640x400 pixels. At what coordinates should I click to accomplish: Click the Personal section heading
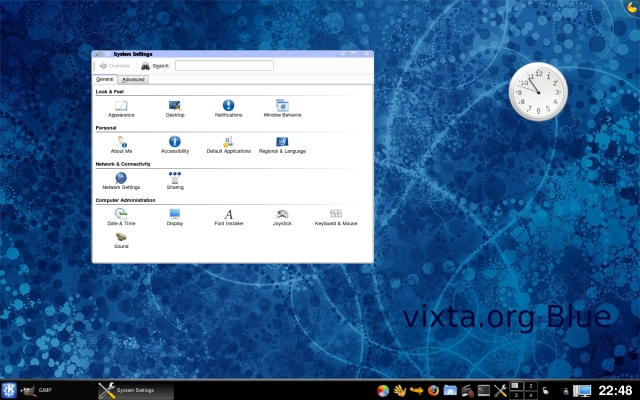[106, 128]
